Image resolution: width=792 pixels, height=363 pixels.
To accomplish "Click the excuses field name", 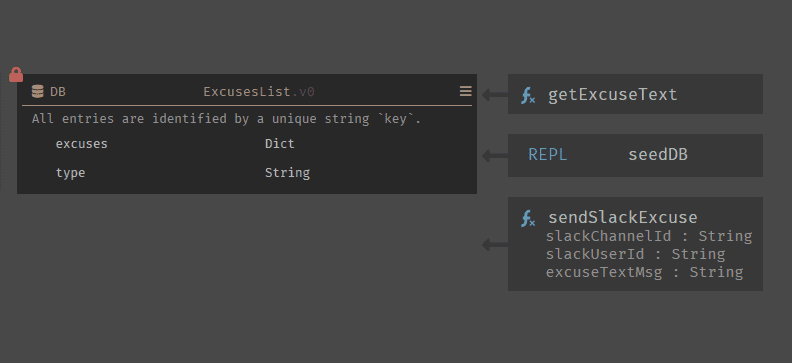I will coord(81,144).
